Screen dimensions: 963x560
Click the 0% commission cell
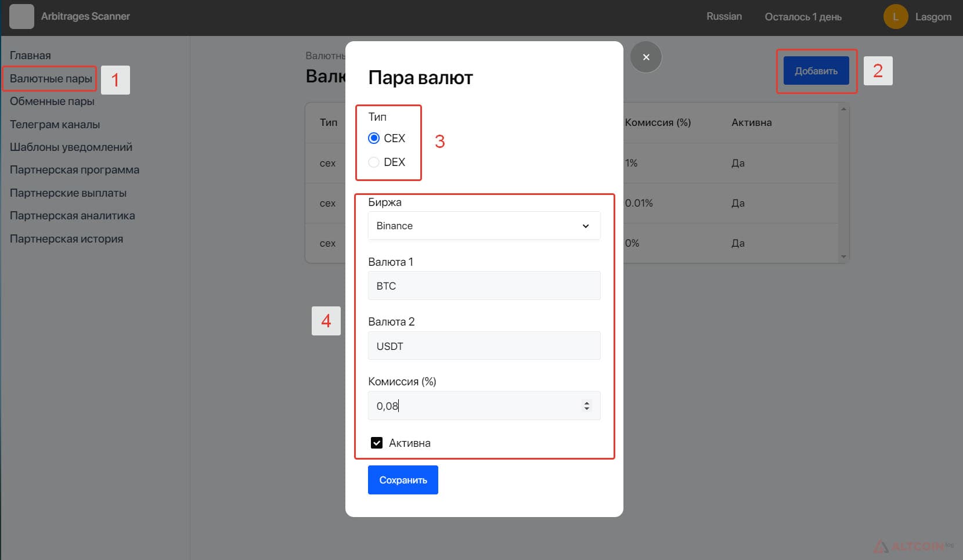pyautogui.click(x=632, y=243)
